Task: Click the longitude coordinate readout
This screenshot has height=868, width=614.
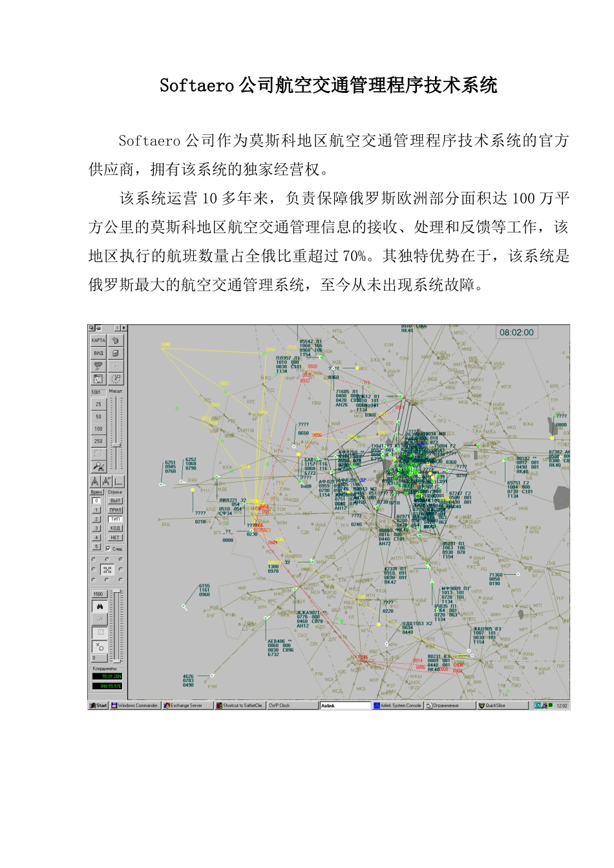Action: point(107,686)
